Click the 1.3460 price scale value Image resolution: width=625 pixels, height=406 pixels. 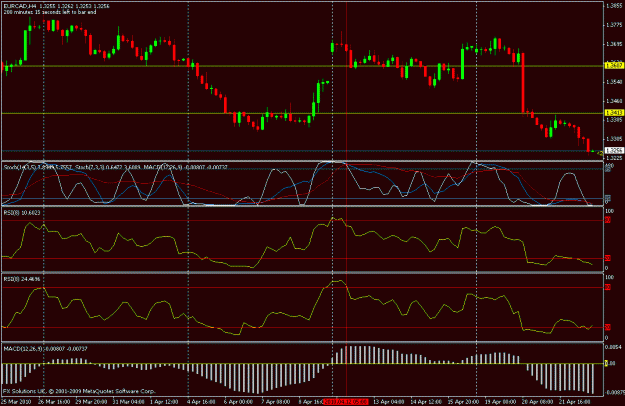coord(614,101)
